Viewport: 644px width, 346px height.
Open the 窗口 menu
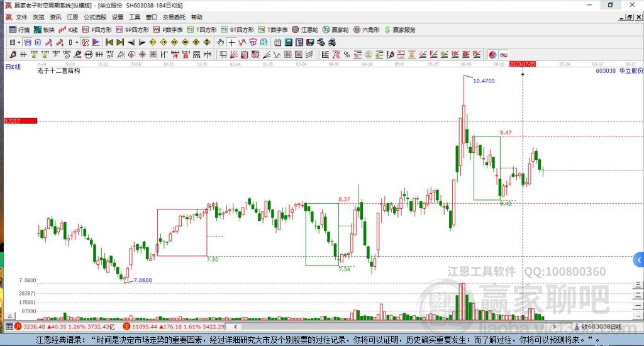[152, 17]
